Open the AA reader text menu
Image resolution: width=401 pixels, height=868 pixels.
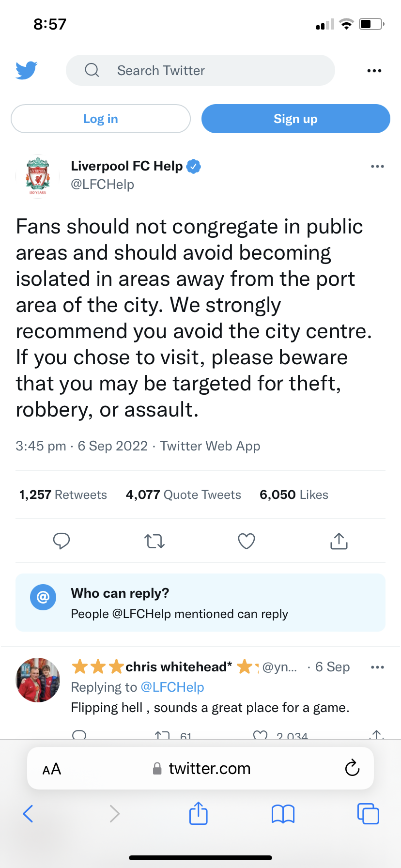tap(52, 769)
